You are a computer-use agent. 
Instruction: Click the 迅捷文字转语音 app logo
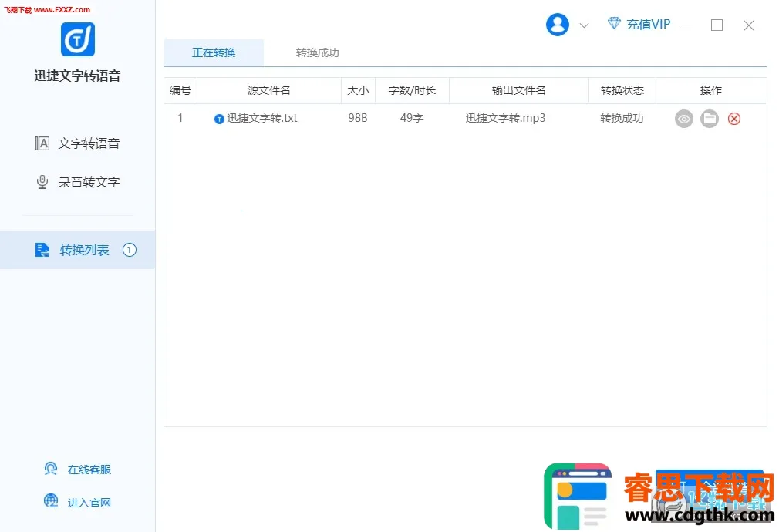click(78, 39)
